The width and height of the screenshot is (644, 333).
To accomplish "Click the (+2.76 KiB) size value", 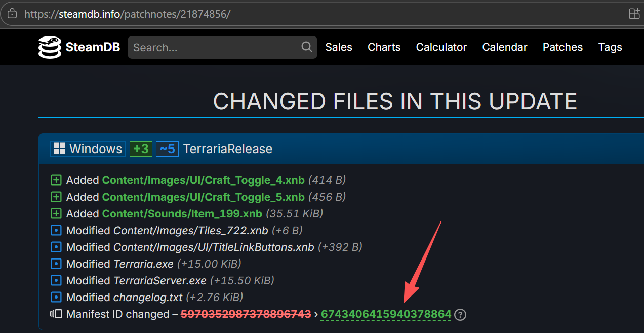I will pyautogui.click(x=215, y=298).
